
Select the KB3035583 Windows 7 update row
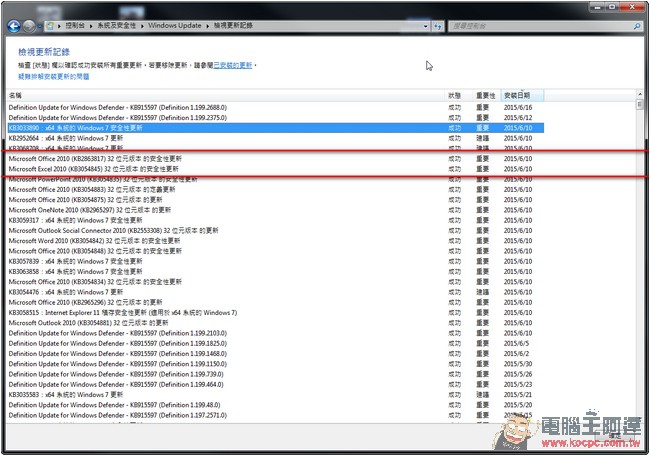tap(276, 395)
